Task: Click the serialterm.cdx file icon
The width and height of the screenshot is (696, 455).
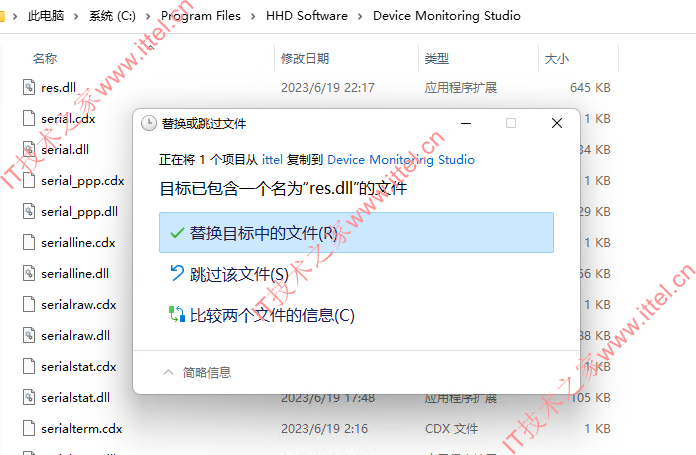Action: pyautogui.click(x=29, y=428)
